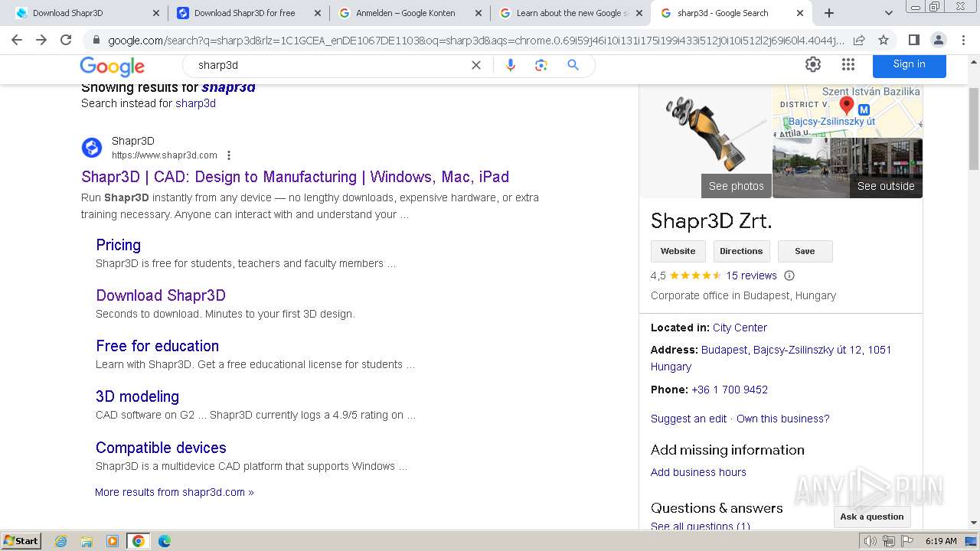Click the Directions button

741,251
